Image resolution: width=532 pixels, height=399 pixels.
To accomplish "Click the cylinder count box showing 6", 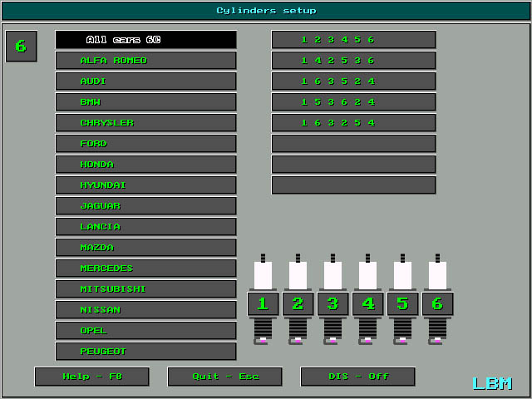I will 21,47.
